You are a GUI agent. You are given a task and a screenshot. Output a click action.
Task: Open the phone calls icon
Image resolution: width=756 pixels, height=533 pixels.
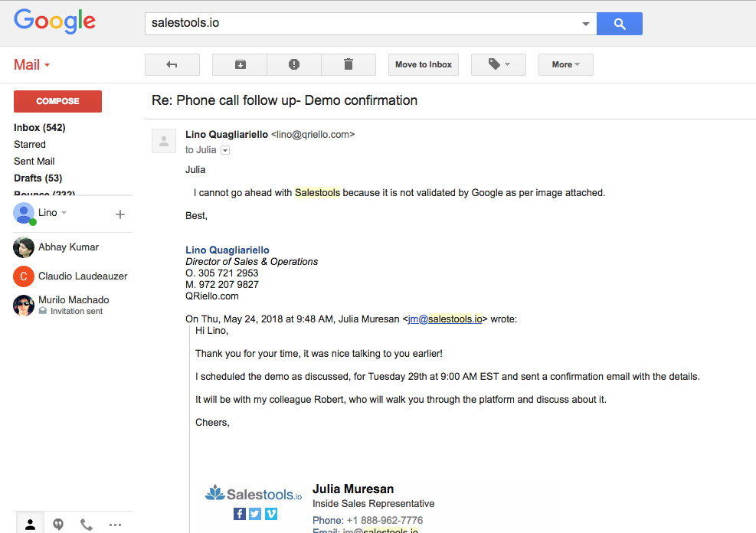click(x=87, y=525)
